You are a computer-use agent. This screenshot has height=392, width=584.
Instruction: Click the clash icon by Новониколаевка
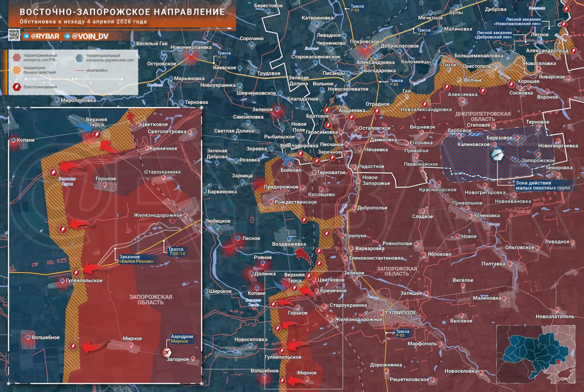pos(191,57)
